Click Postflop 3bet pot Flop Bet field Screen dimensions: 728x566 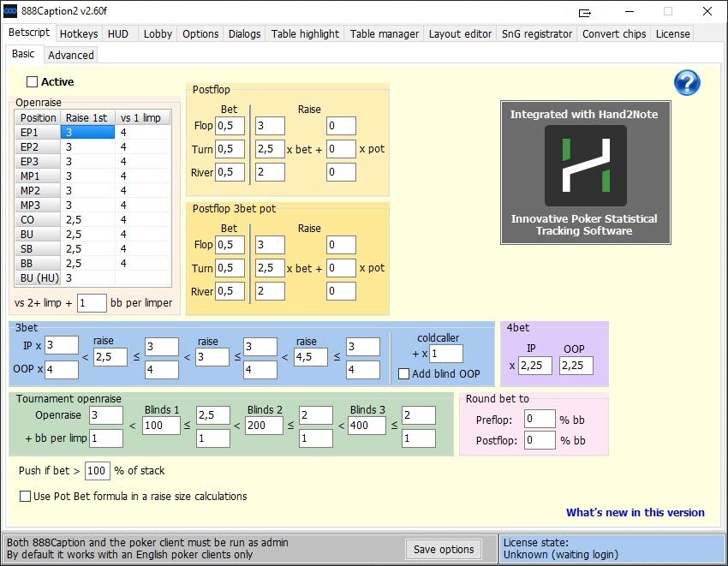click(230, 245)
